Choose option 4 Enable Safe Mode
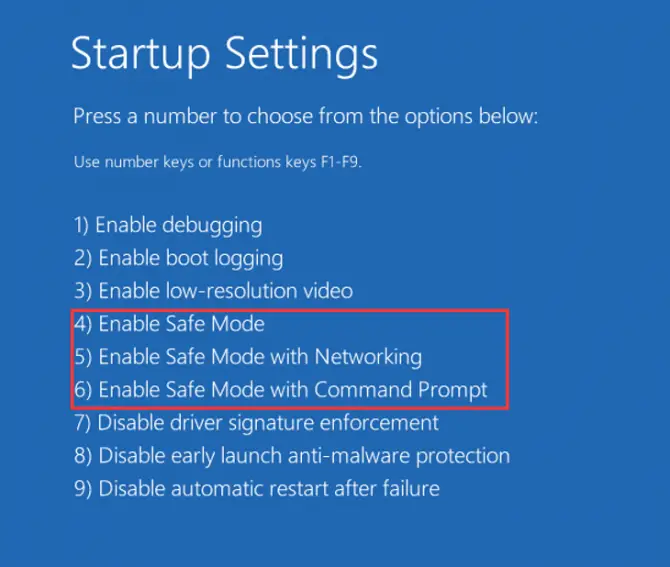Viewport: 670px width, 567px height. click(x=169, y=323)
